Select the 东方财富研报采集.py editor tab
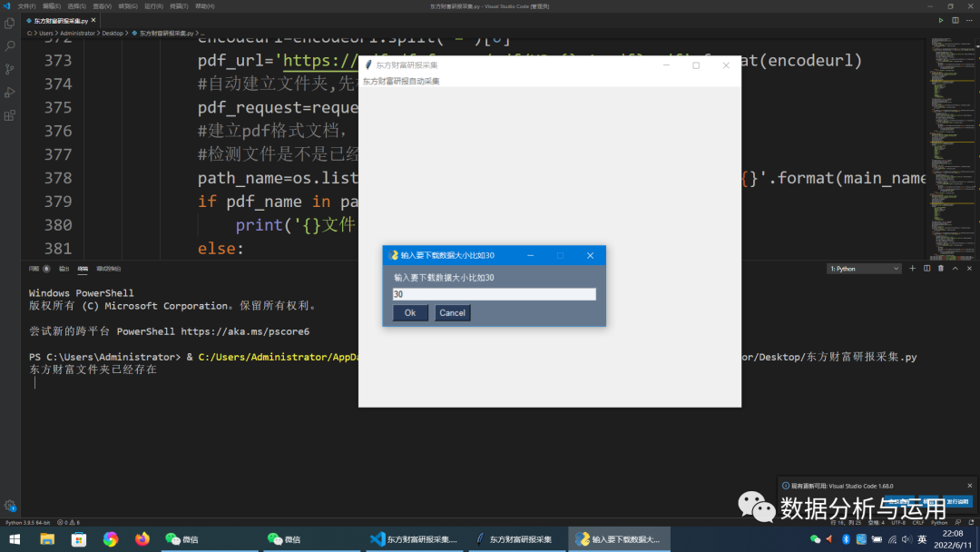The width and height of the screenshot is (980, 552). 60,21
